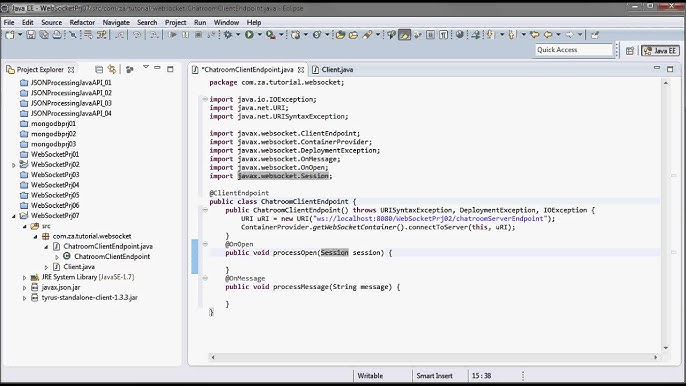This screenshot has height=386, width=686.
Task: Open the Refactor menu
Action: pos(82,22)
